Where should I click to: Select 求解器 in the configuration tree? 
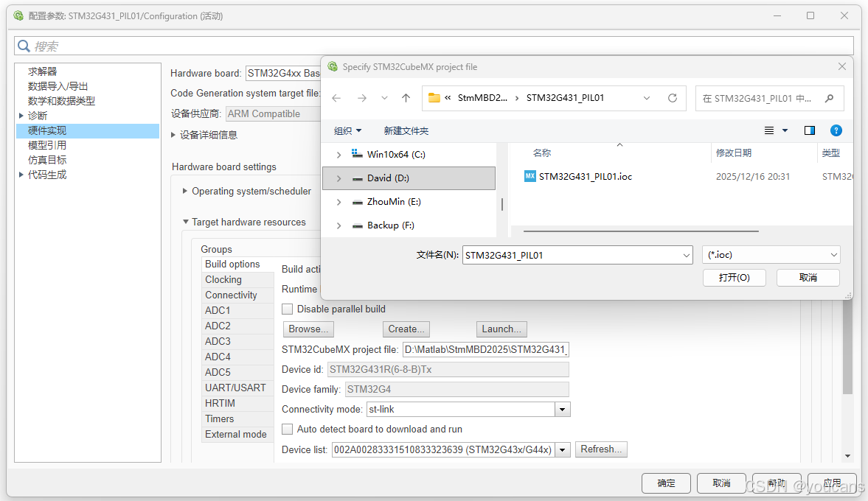(x=43, y=71)
